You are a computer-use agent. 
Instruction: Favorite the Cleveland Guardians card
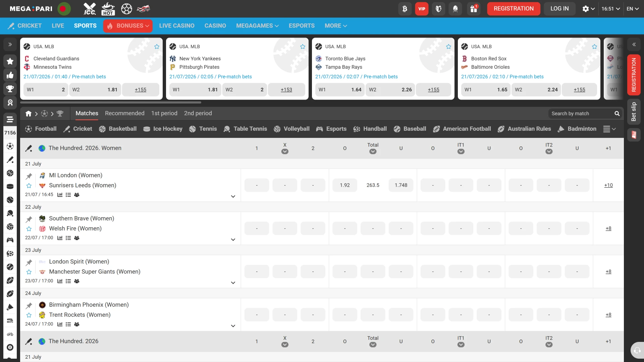click(x=157, y=47)
